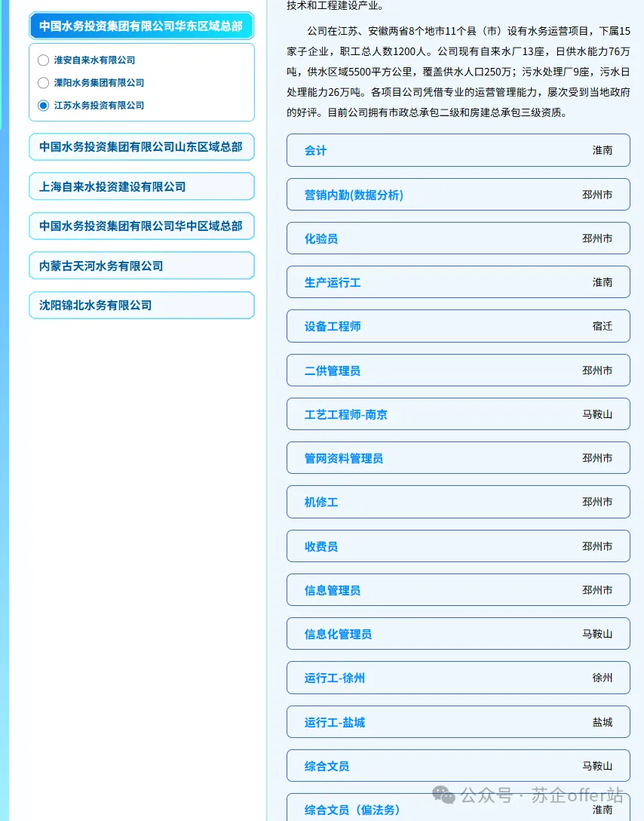This screenshot has width=644, height=821.
Task: View the 收费员 position
Action: [458, 546]
